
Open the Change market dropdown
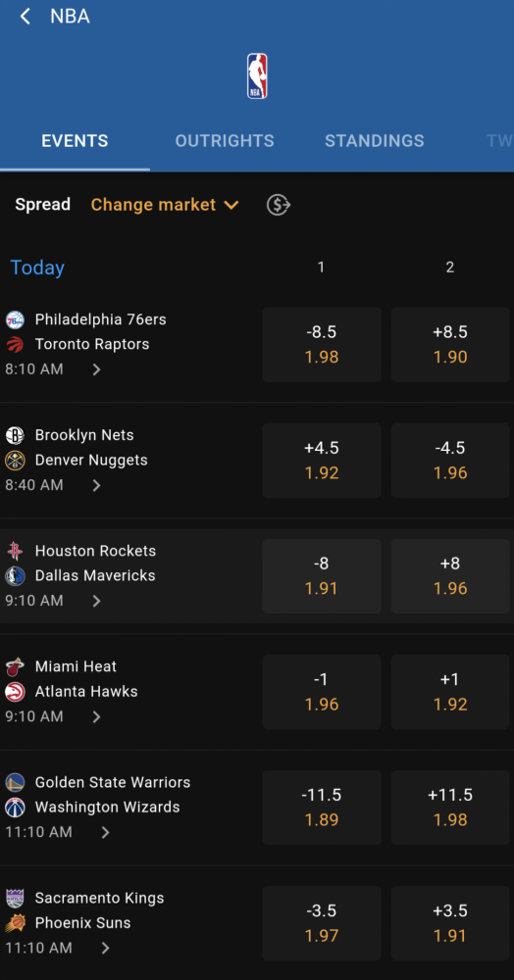click(x=165, y=205)
